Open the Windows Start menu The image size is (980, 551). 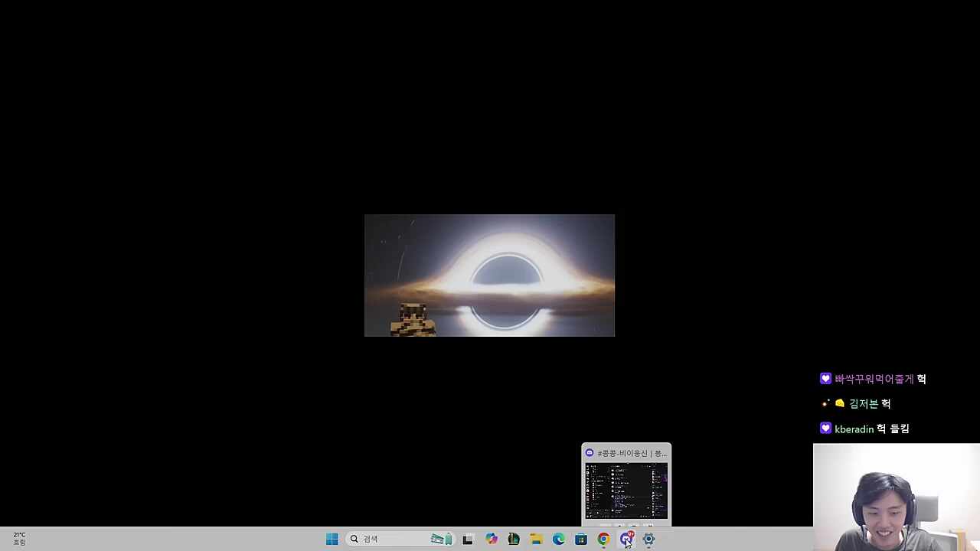tap(332, 539)
